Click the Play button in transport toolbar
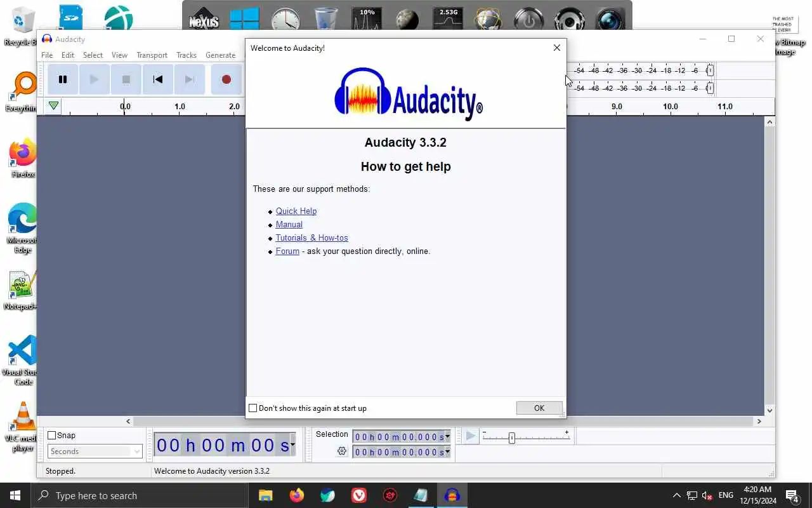812x508 pixels. coord(94,79)
